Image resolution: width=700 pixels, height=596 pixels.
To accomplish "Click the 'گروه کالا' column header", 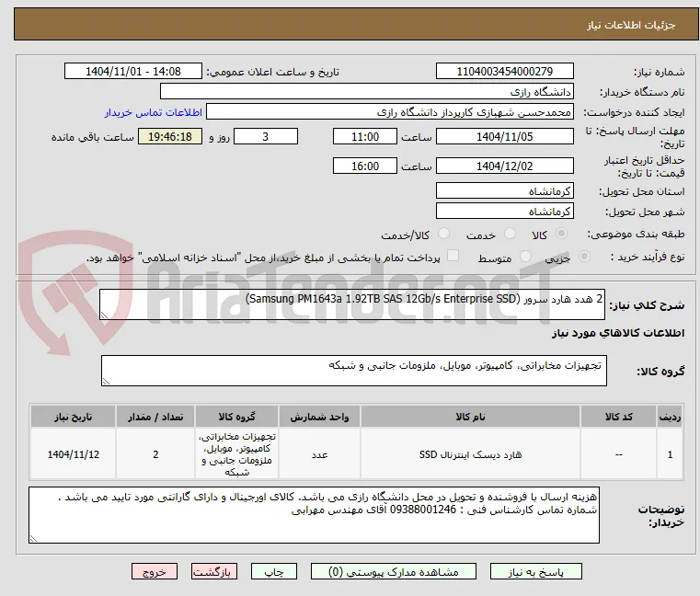I will pos(236,417).
